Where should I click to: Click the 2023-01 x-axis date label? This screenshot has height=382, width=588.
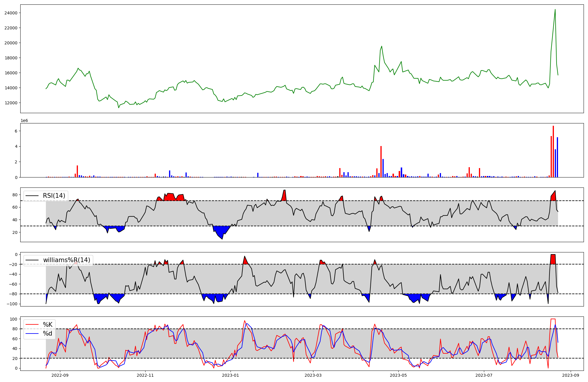[x=230, y=375]
